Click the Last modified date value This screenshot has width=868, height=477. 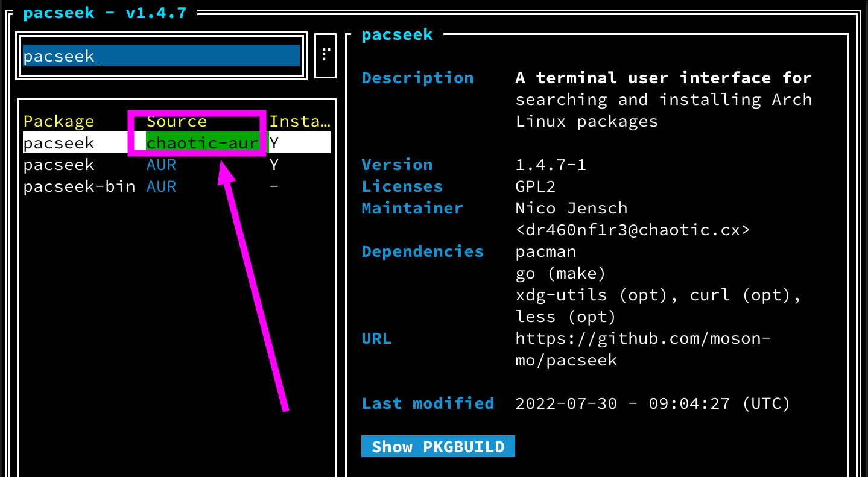tap(653, 403)
